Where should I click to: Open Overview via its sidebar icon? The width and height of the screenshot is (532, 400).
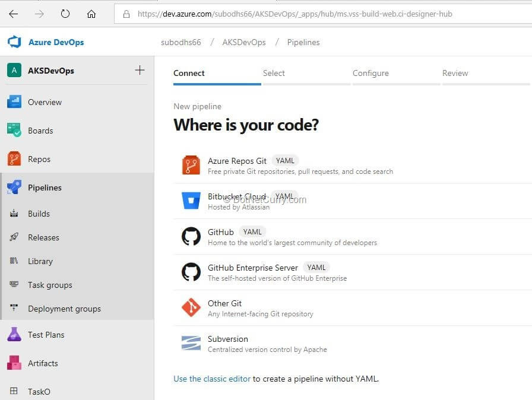14,101
